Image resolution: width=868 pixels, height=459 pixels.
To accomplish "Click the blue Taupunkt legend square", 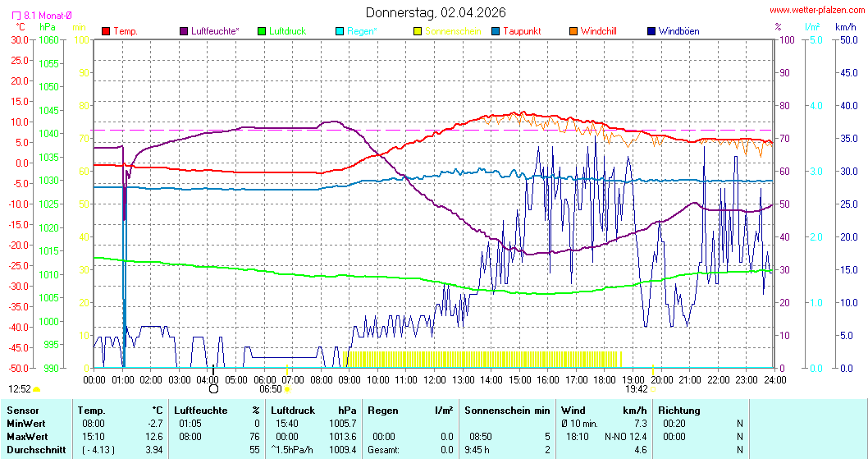I will 496,31.
